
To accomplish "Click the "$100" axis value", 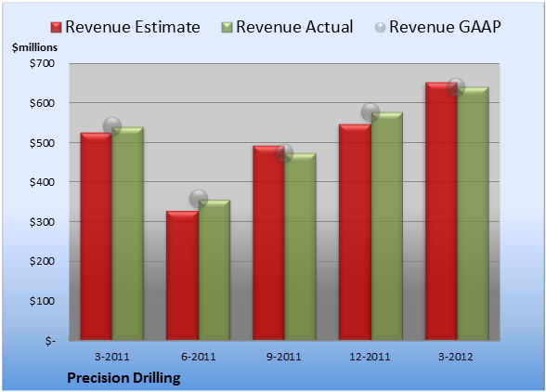I will click(42, 301).
